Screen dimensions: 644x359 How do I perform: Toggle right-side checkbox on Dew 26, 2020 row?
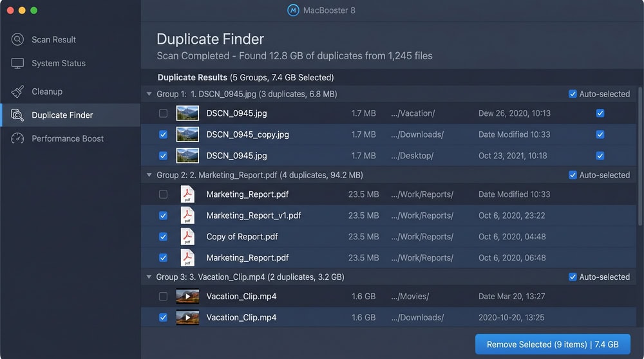pos(600,113)
